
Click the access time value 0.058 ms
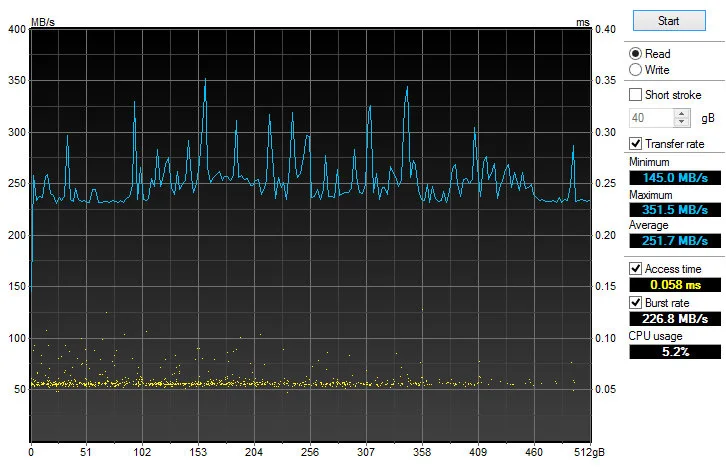tap(674, 286)
